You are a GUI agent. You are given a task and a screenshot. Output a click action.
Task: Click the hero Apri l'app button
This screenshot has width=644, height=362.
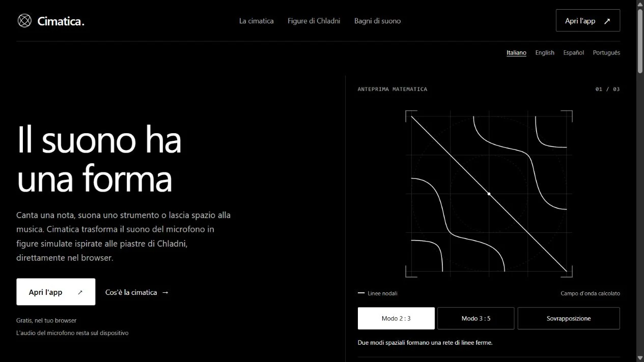[x=56, y=292]
